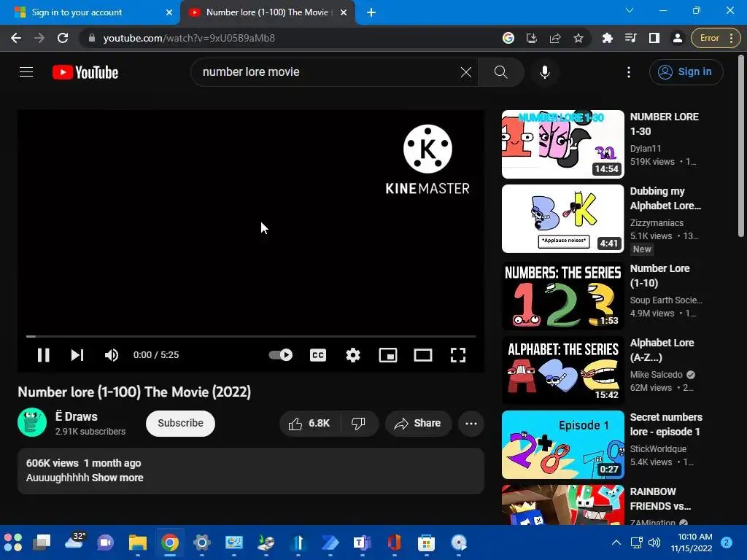Close the Sign in to your account tab
The width and height of the screenshot is (747, 560).
[x=169, y=12]
